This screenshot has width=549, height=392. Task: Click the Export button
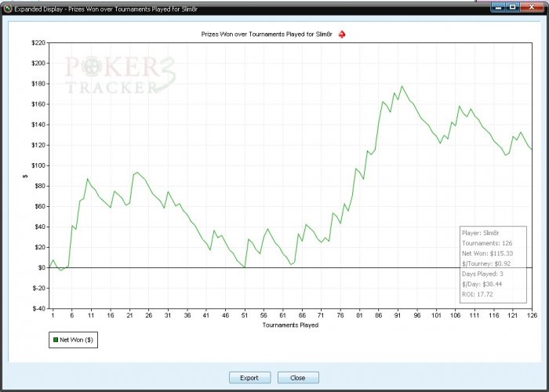(x=249, y=378)
